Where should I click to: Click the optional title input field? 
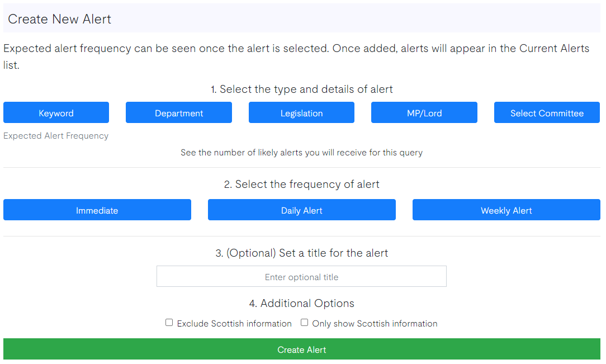301,277
